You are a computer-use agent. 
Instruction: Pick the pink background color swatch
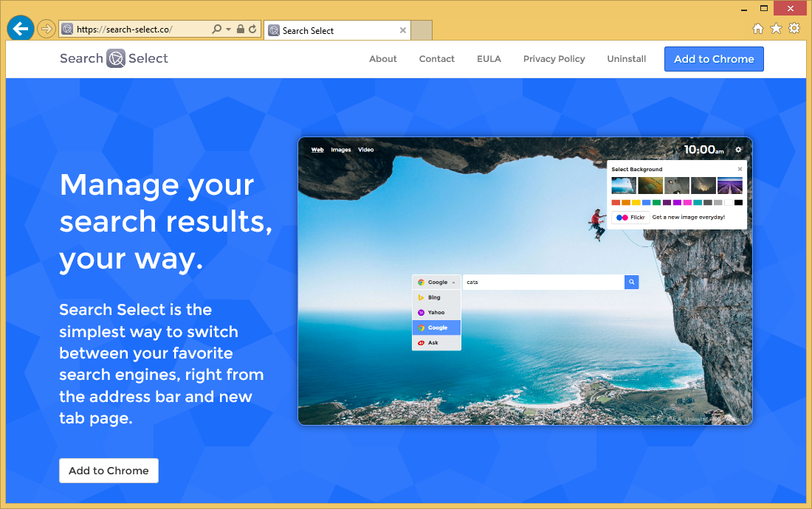pyautogui.click(x=687, y=203)
